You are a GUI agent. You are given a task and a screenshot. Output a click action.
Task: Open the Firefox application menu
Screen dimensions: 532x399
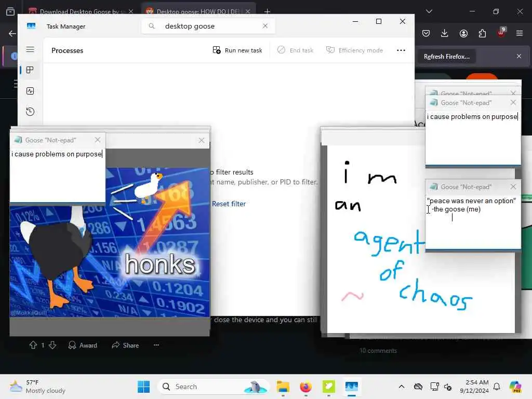point(520,33)
